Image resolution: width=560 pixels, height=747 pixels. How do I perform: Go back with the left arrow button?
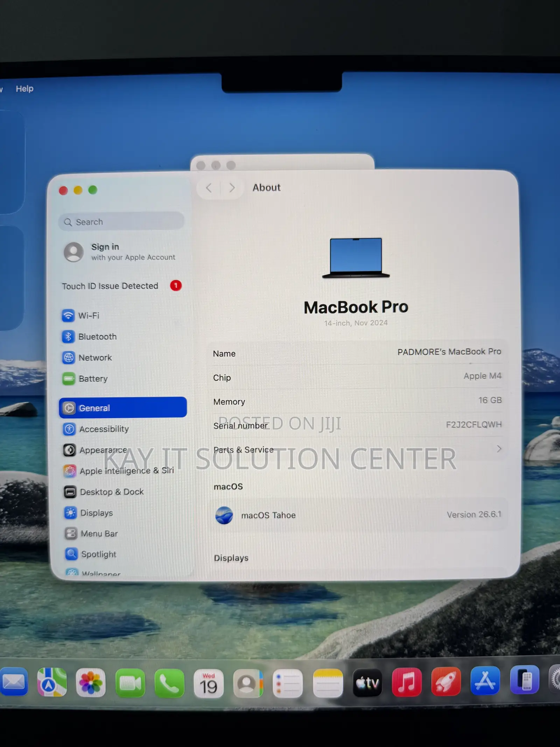[209, 188]
